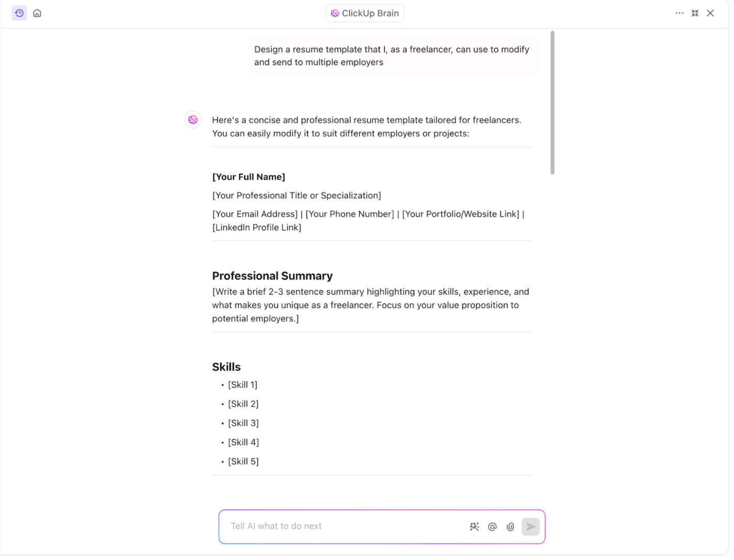Click the [Your Full Name] placeholder
Screen dimensions: 734x560
coord(249,177)
